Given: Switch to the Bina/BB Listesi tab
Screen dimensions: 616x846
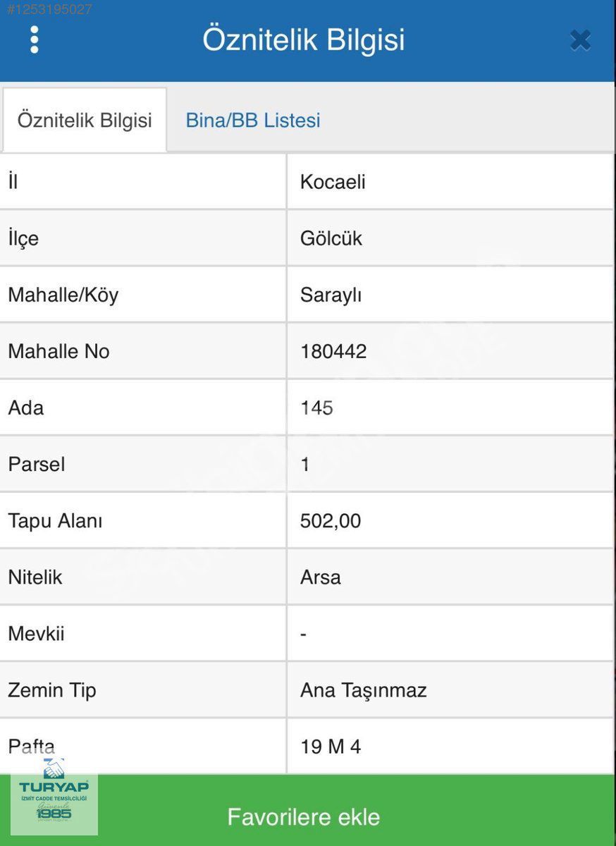Looking at the screenshot, I should click(x=253, y=120).
